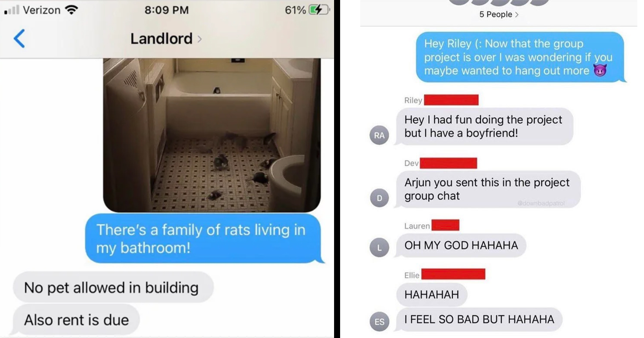
Task: Tap the blue back arrow
Action: [19, 39]
